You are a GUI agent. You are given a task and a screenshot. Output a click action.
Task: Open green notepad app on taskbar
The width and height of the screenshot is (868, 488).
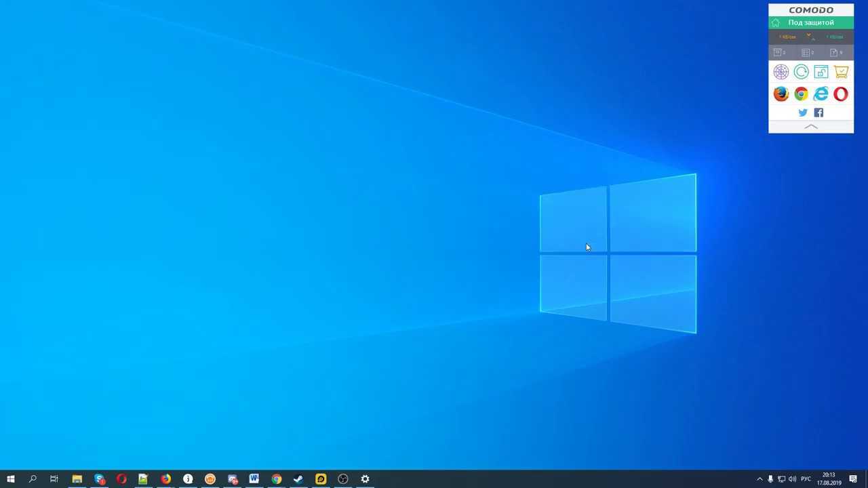[143, 479]
